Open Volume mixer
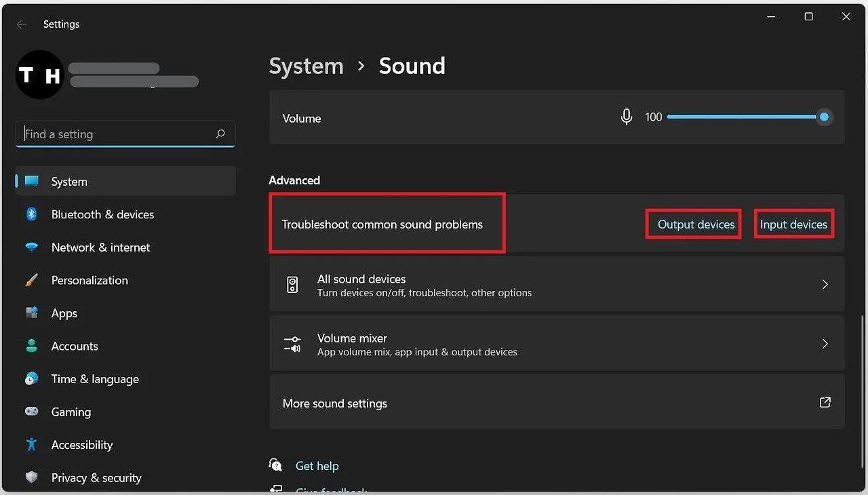 [x=557, y=344]
